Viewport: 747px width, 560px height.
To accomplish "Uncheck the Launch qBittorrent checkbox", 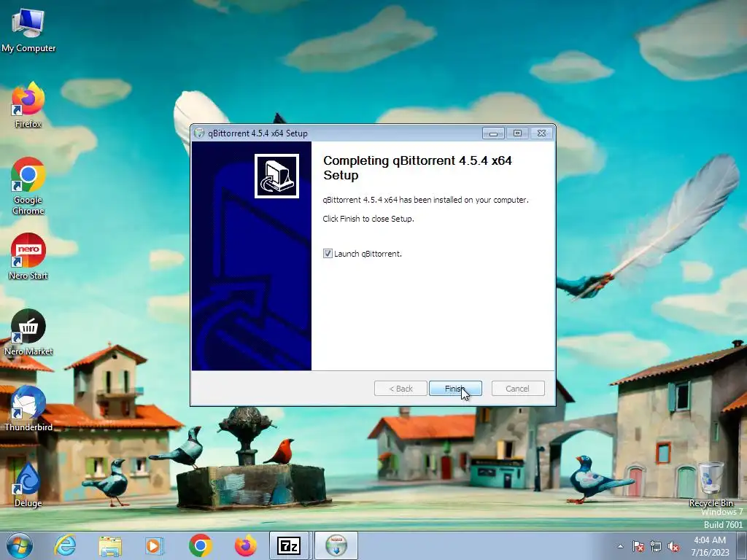I will tap(328, 253).
